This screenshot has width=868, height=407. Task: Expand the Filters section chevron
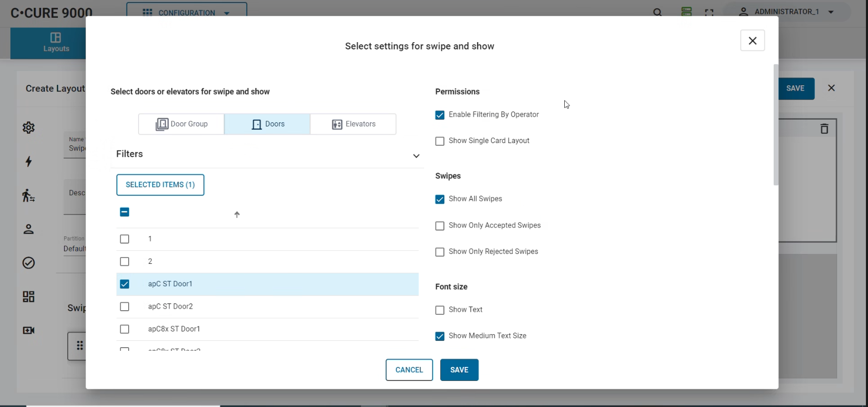tap(416, 156)
